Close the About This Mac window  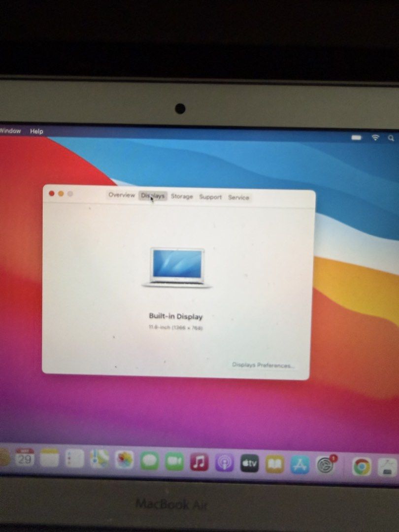tap(52, 194)
